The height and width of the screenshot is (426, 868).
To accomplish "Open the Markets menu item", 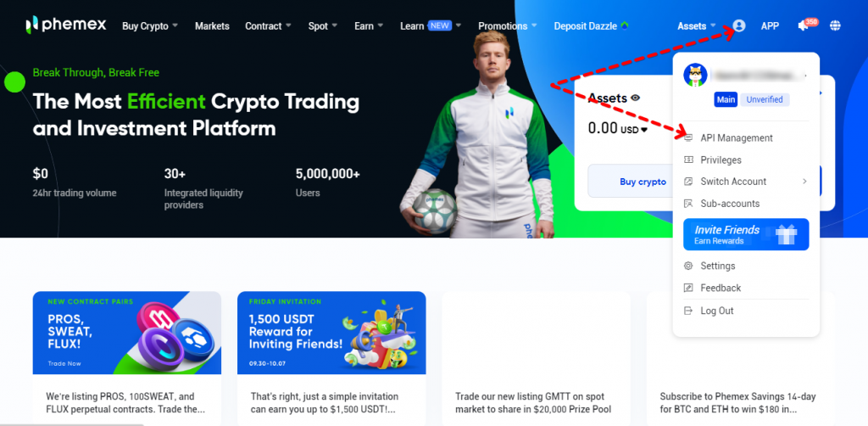I will tap(212, 26).
